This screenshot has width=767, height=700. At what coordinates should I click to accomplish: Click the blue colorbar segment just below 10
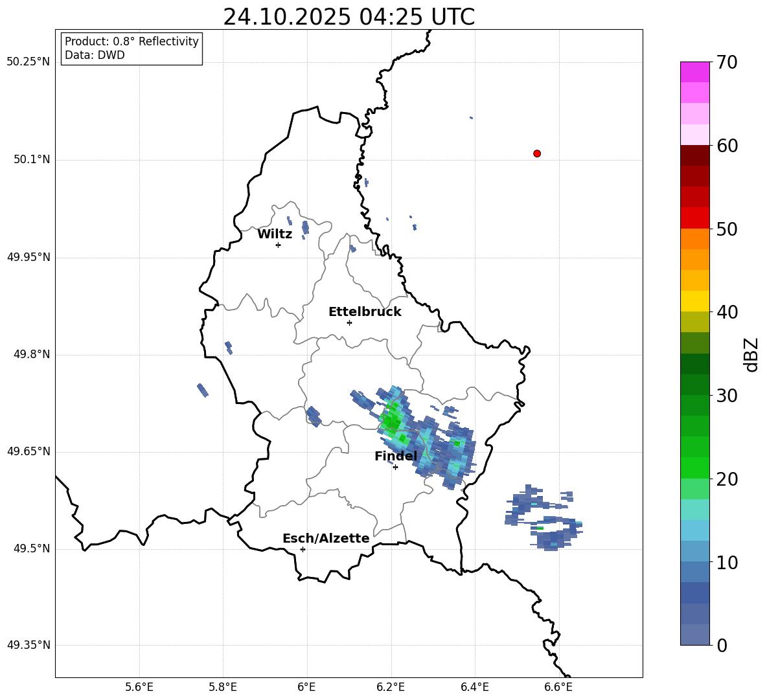[694, 572]
